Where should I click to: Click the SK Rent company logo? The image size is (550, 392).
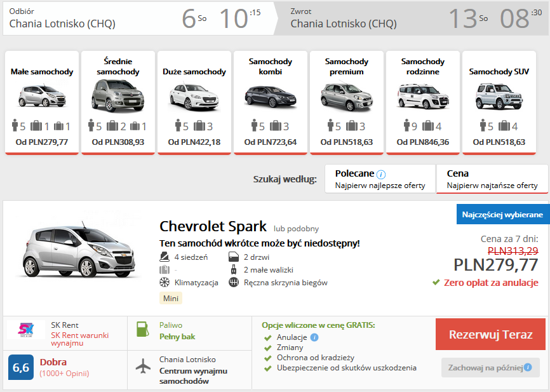26,330
